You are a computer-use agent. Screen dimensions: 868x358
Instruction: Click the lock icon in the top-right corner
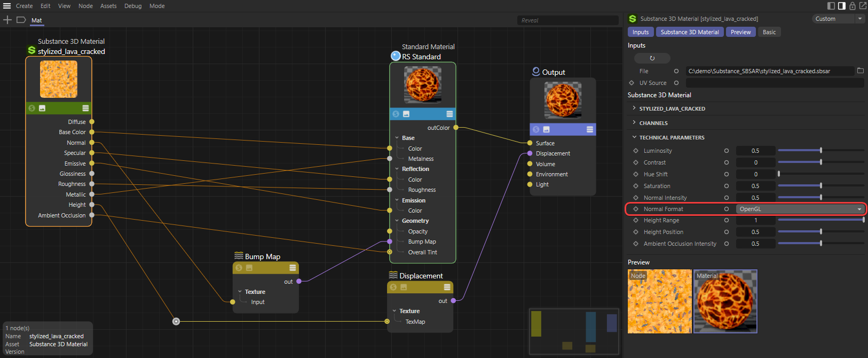(853, 6)
